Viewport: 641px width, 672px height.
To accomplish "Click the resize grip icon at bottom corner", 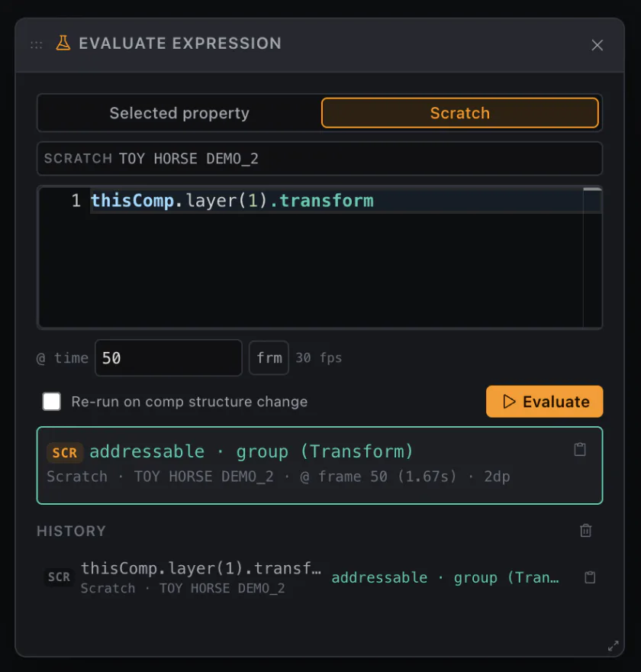I will pos(614,646).
